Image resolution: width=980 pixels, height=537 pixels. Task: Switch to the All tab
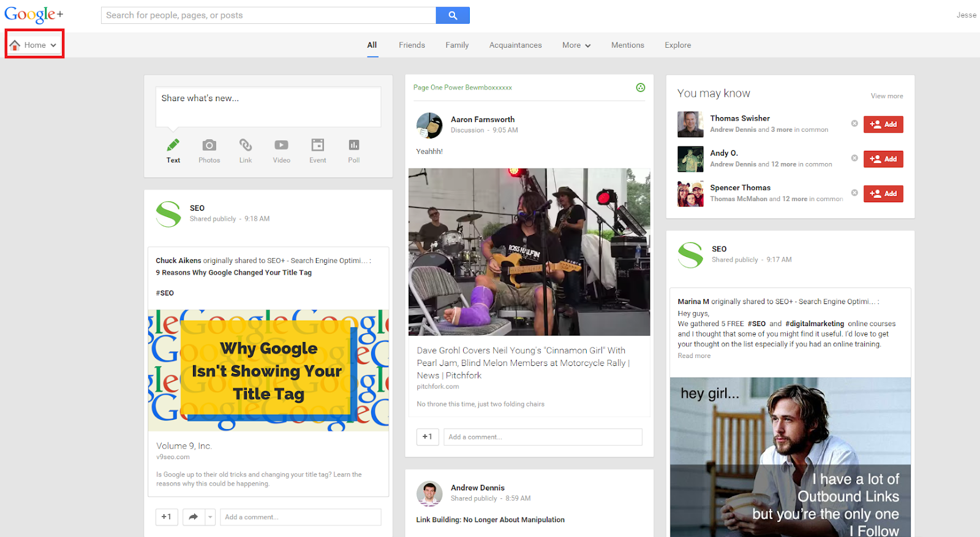[x=372, y=45]
